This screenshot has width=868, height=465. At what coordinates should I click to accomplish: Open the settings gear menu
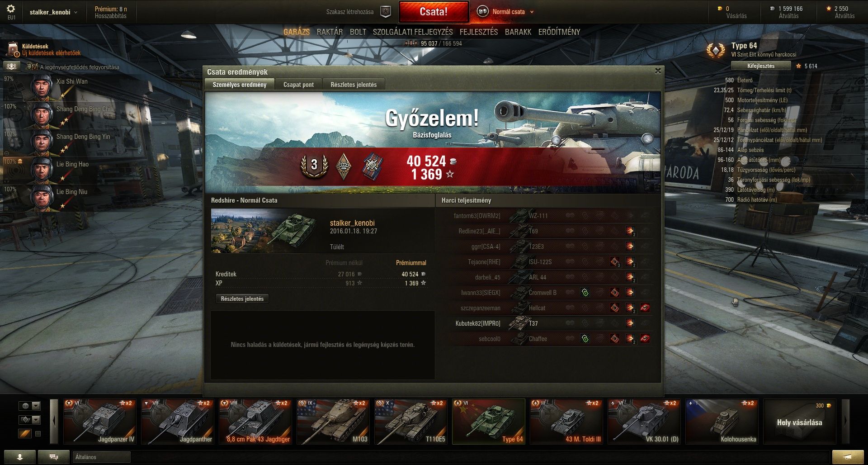coord(11,9)
